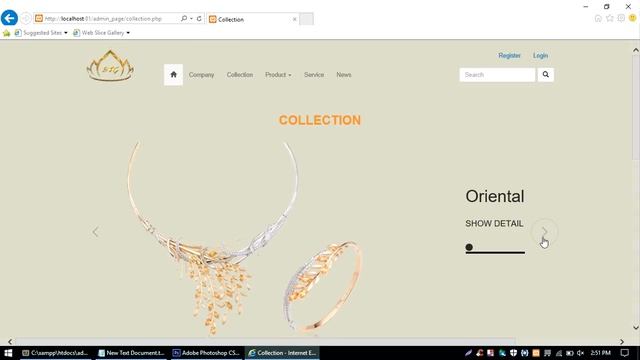
Task: Click the browser Forward arrow button
Action: click(x=26, y=18)
